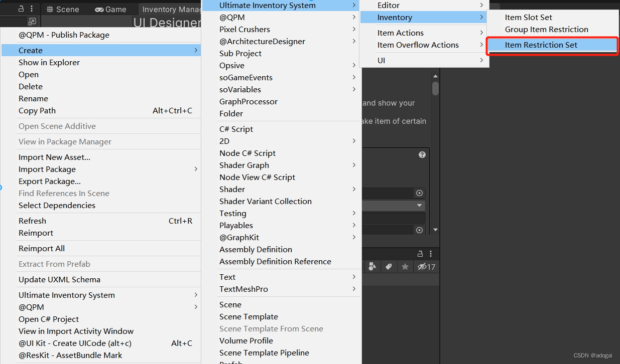Expand the Shader Graph submenu
620x364 pixels.
tap(281, 165)
